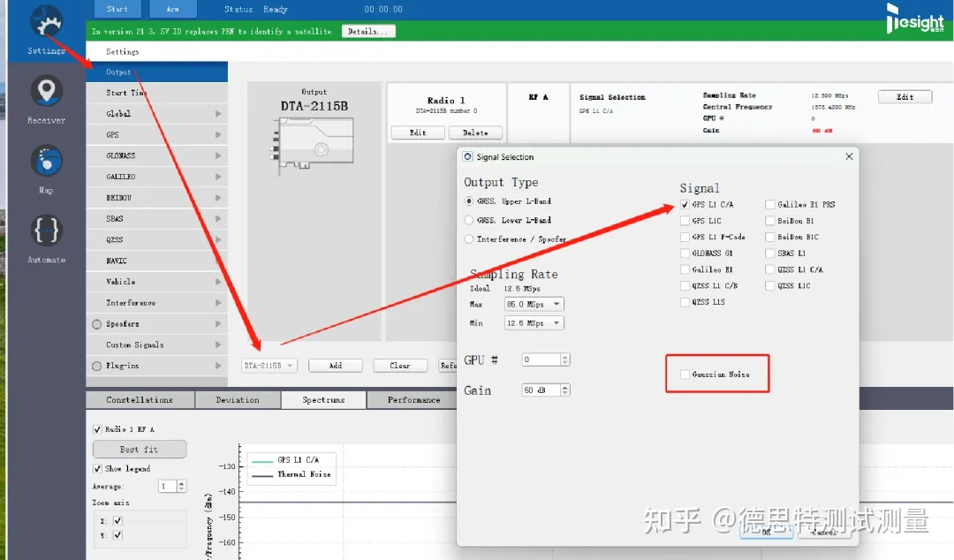Expand the BEIDOU submenu
954x560 pixels.
pos(157,198)
